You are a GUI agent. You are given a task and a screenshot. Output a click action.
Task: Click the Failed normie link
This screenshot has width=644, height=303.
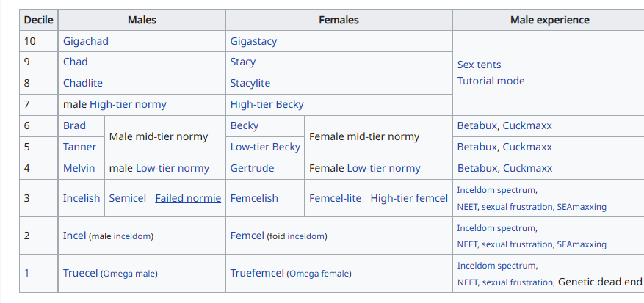[188, 198]
